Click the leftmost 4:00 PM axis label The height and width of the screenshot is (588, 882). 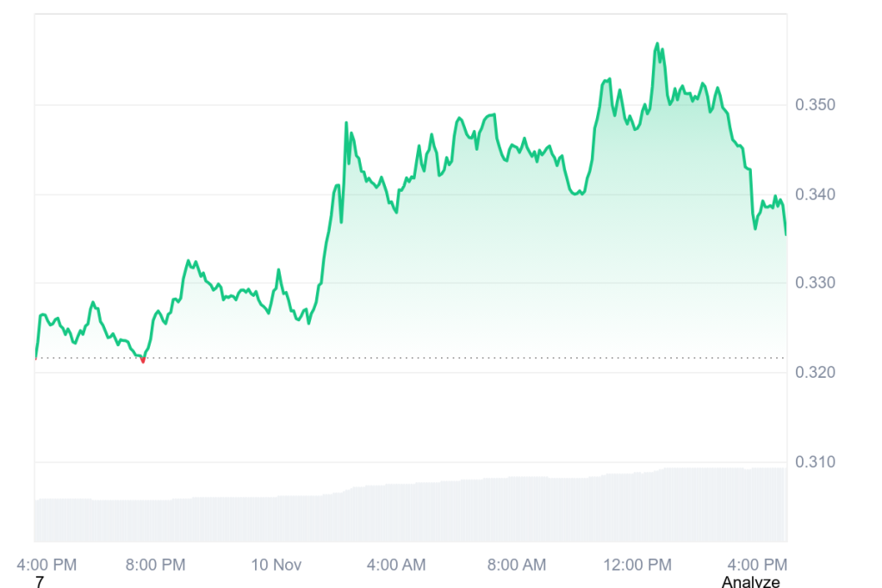[47, 565]
